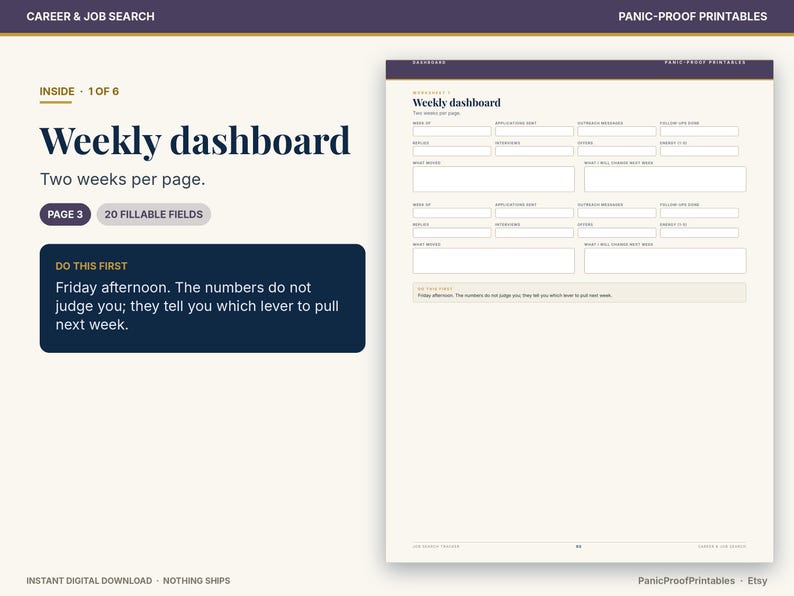This screenshot has height=596, width=794.
Task: Click the small Weekly dashboard title on page preview
Action: point(456,103)
